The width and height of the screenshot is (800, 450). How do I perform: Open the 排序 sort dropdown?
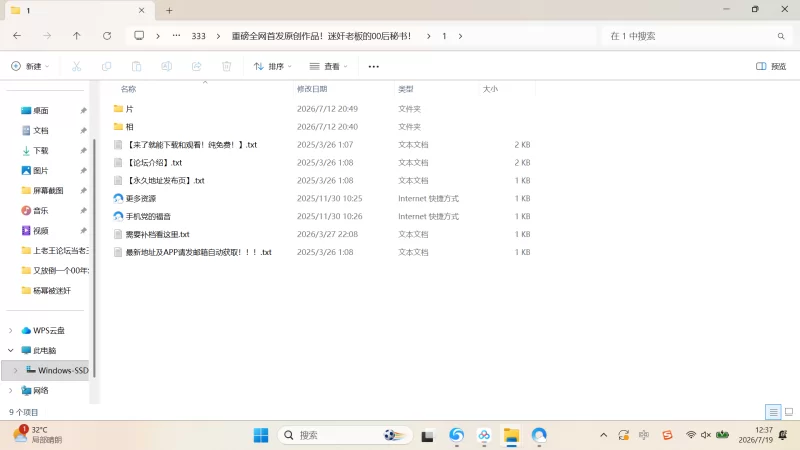[x=273, y=66]
